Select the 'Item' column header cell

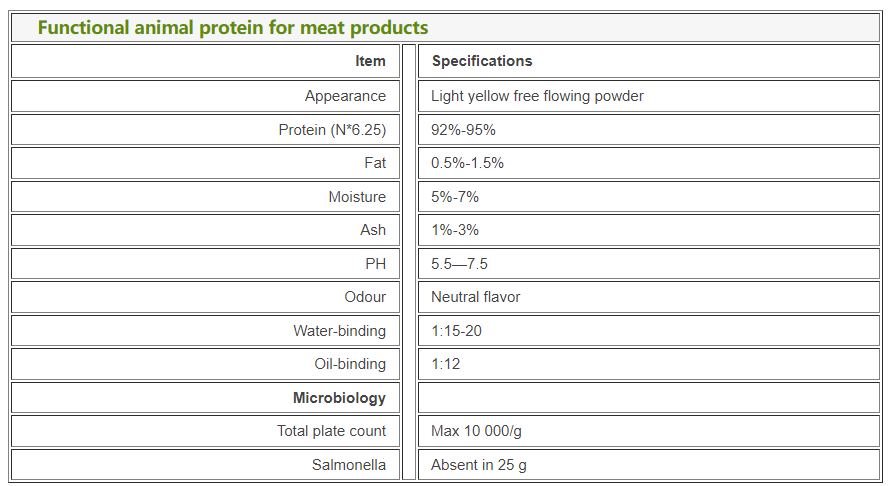pos(370,61)
